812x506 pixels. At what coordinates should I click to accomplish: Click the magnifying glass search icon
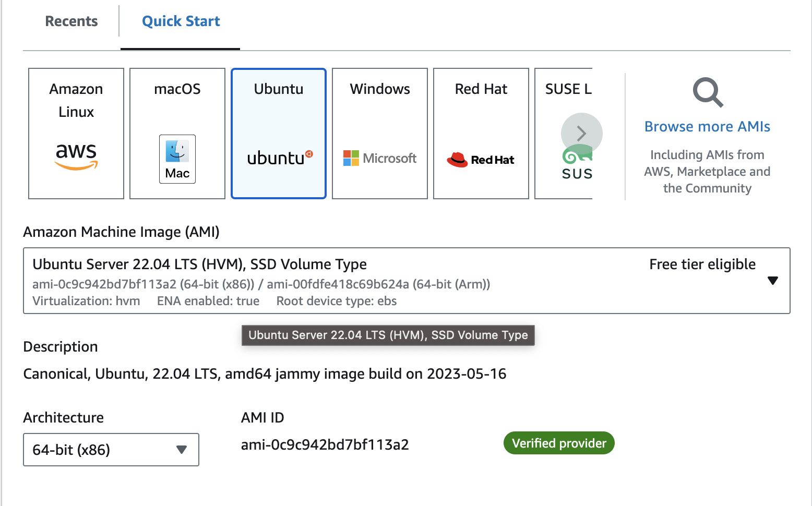pos(708,92)
